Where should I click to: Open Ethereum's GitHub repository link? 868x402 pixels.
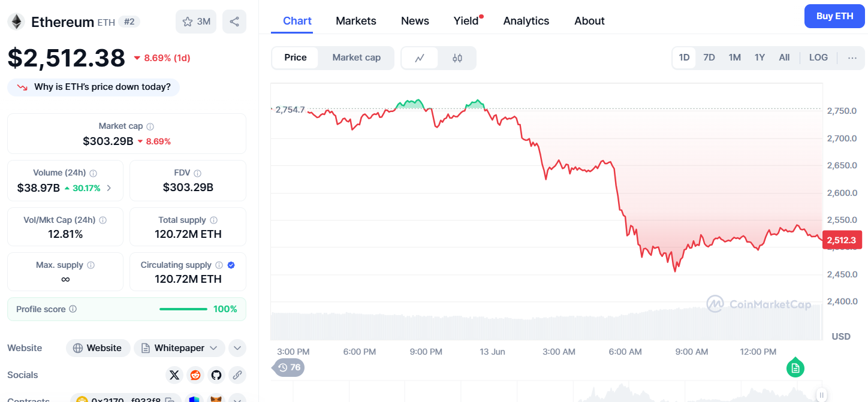click(x=216, y=375)
